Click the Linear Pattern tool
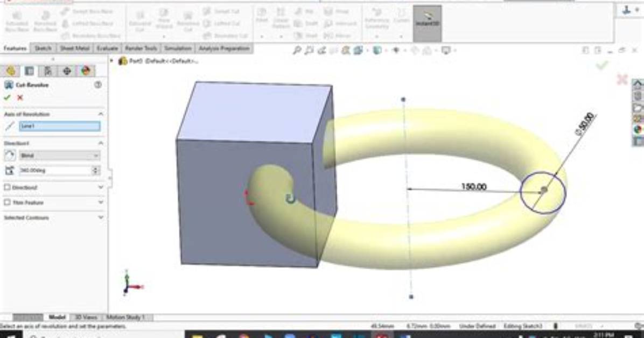The width and height of the screenshot is (644, 338). pos(281,18)
